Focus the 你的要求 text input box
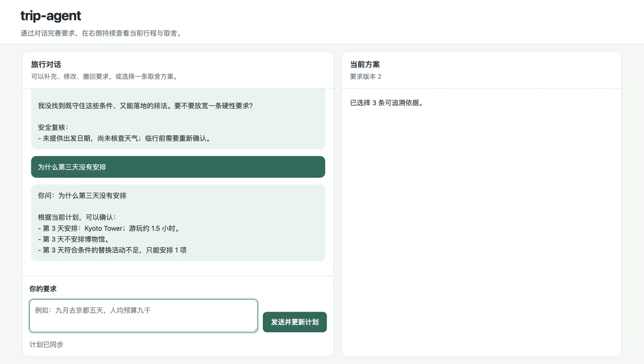Viewport: 644px width, 364px height. point(143,316)
